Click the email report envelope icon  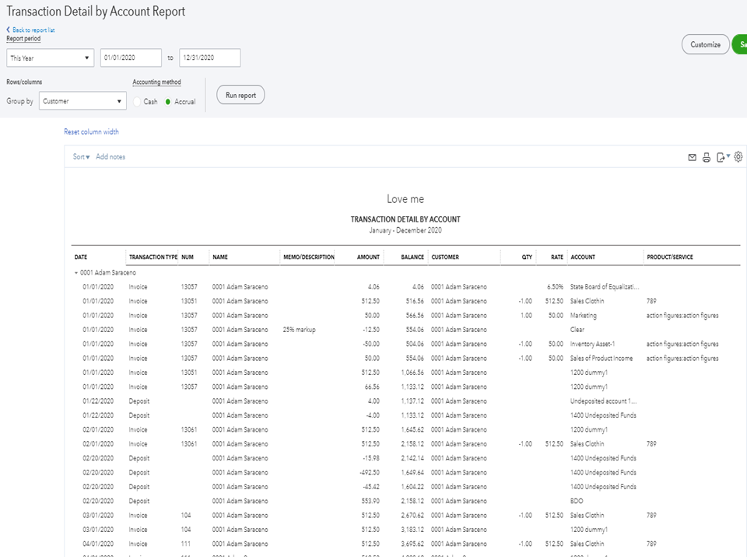pos(692,157)
